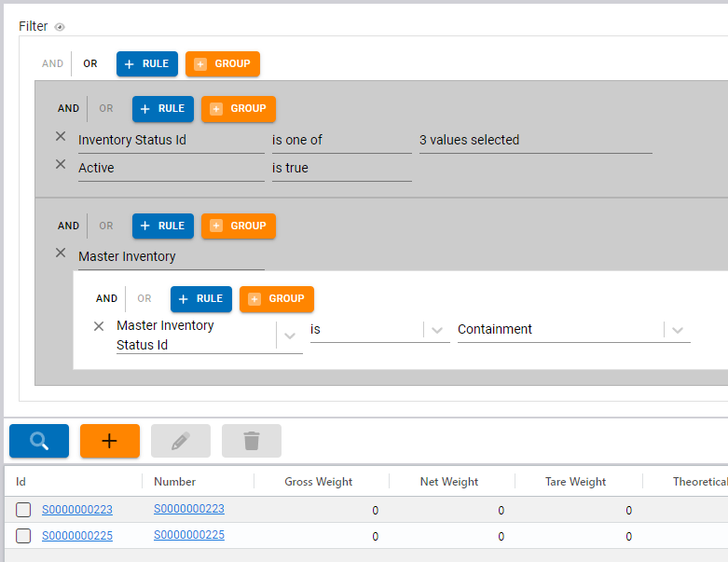Click the blue magnifier search button
This screenshot has width=728, height=562.
tap(39, 441)
